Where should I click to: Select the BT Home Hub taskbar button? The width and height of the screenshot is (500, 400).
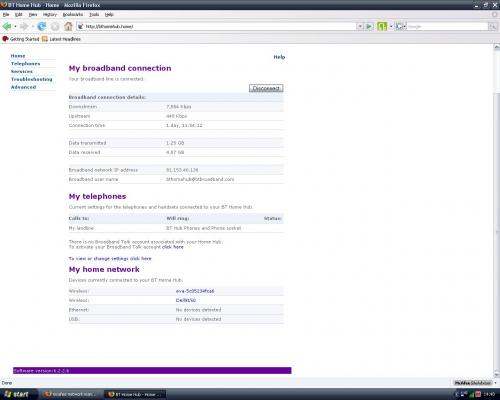coord(135,395)
